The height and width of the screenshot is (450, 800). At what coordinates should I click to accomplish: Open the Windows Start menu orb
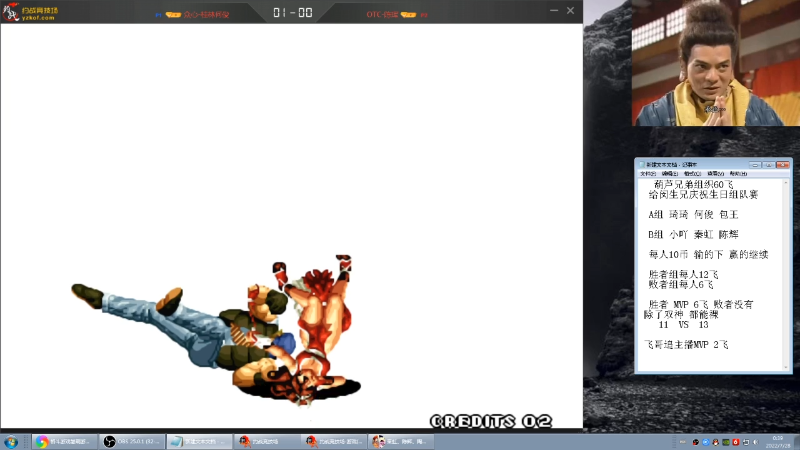point(11,442)
